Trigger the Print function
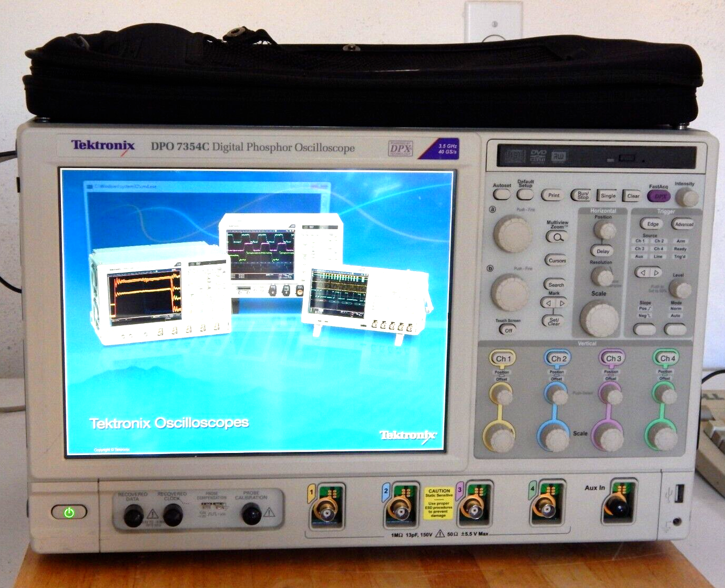725x588 pixels. click(554, 195)
